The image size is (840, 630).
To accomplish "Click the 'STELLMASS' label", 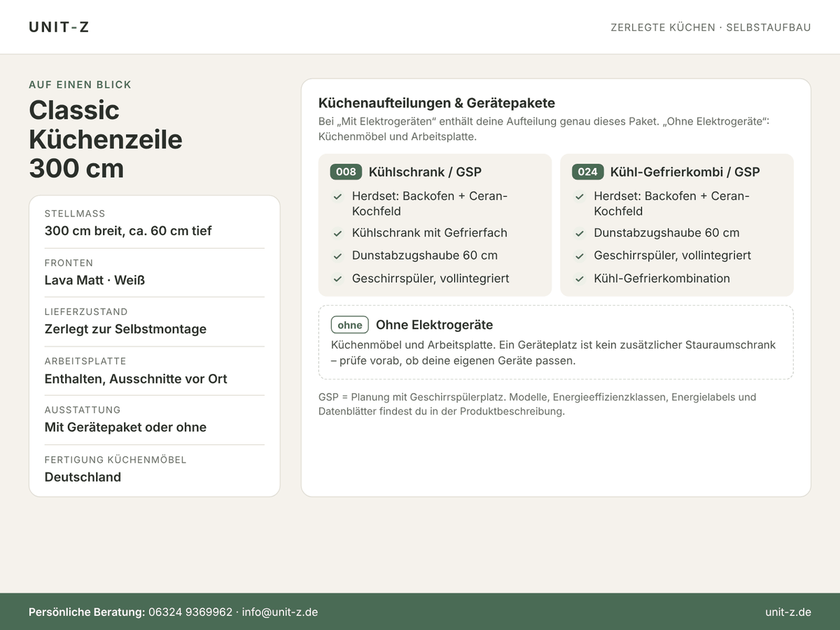I will click(75, 213).
